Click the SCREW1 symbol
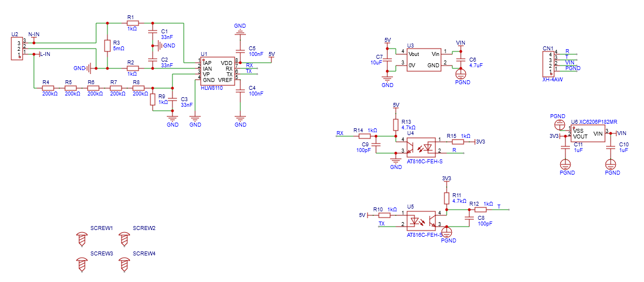Image resolution: width=644 pixels, height=282 pixels. [x=81, y=238]
